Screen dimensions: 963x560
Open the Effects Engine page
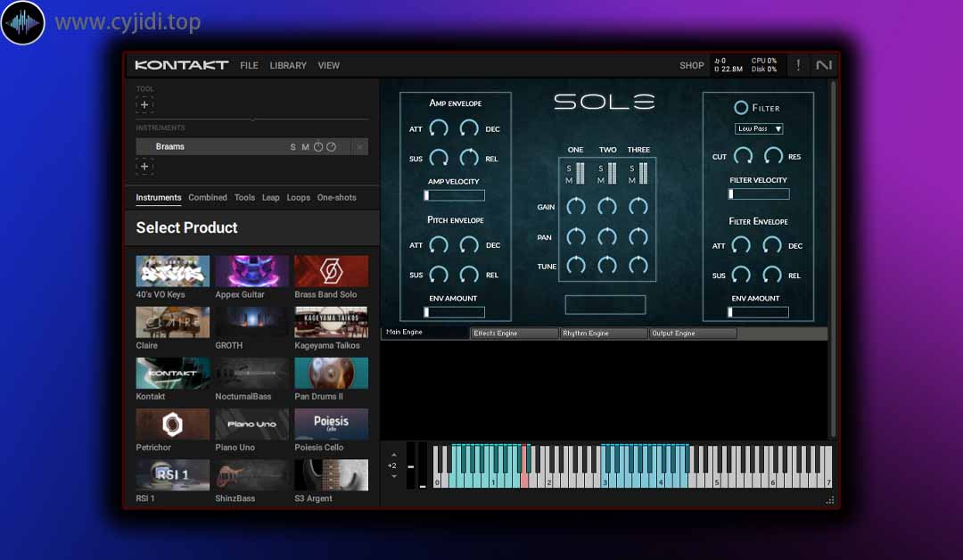[x=514, y=334]
